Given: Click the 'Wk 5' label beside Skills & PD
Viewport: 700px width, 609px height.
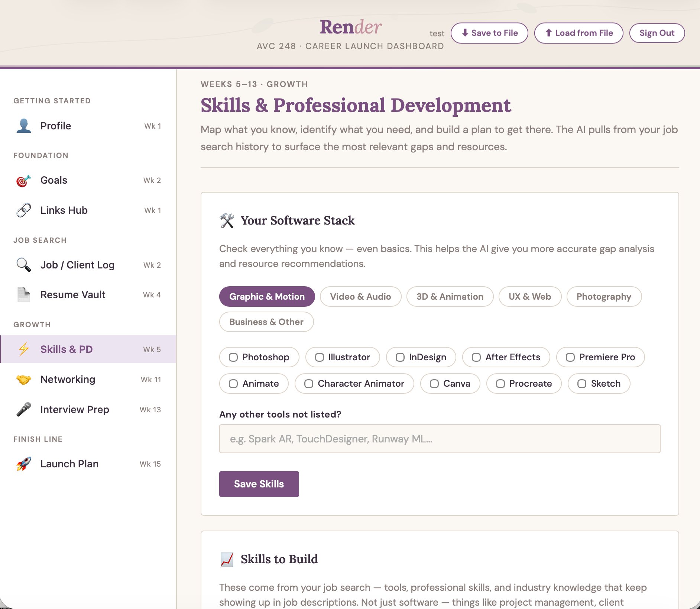Looking at the screenshot, I should 152,349.
